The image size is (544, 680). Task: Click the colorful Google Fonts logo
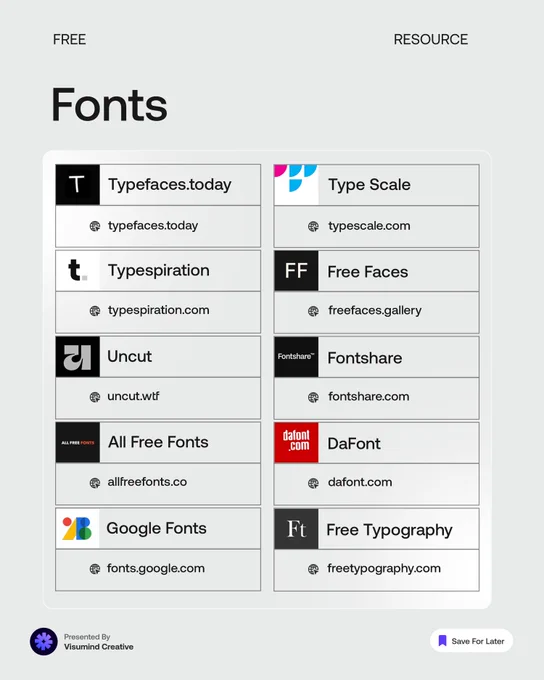point(78,528)
